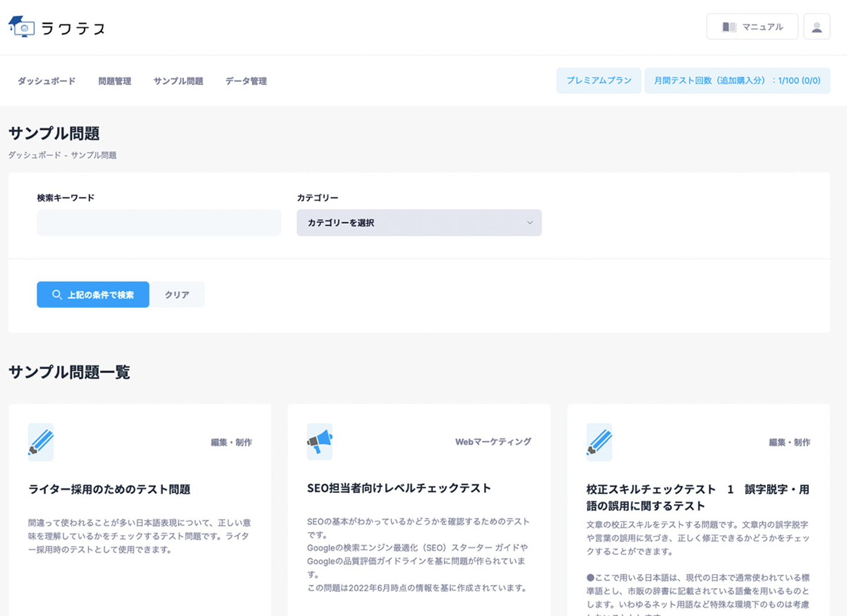Click the 月間テスト回数 counter button
The image size is (847, 616).
coord(737,81)
